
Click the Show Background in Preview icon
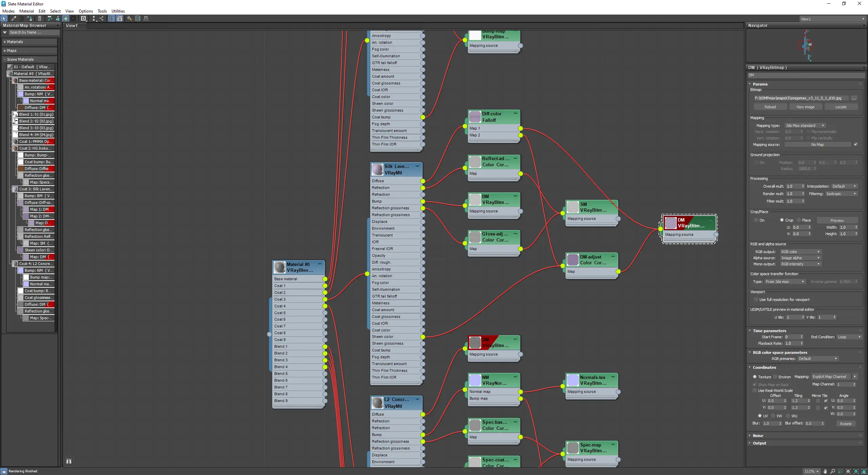click(x=73, y=18)
